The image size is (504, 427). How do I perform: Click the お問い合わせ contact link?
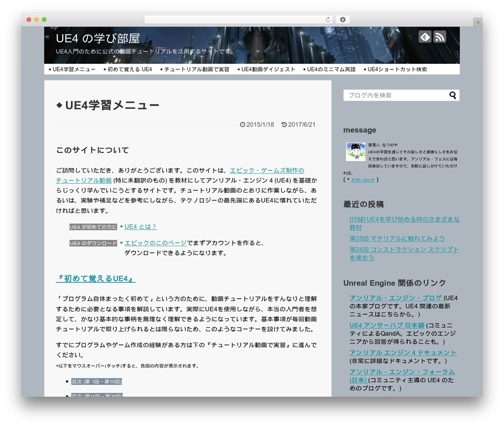(x=363, y=180)
